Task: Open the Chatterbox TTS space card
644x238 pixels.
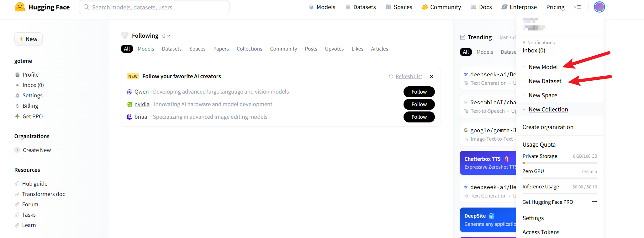Action: (488, 163)
